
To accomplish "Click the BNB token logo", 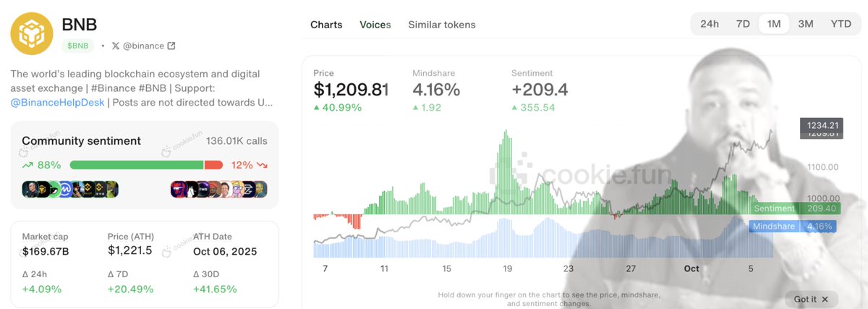I will tap(33, 33).
